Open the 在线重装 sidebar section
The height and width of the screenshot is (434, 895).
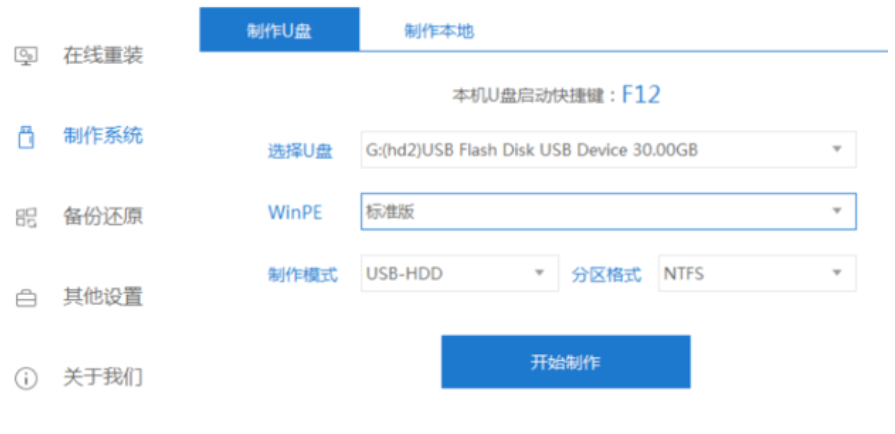[x=103, y=56]
